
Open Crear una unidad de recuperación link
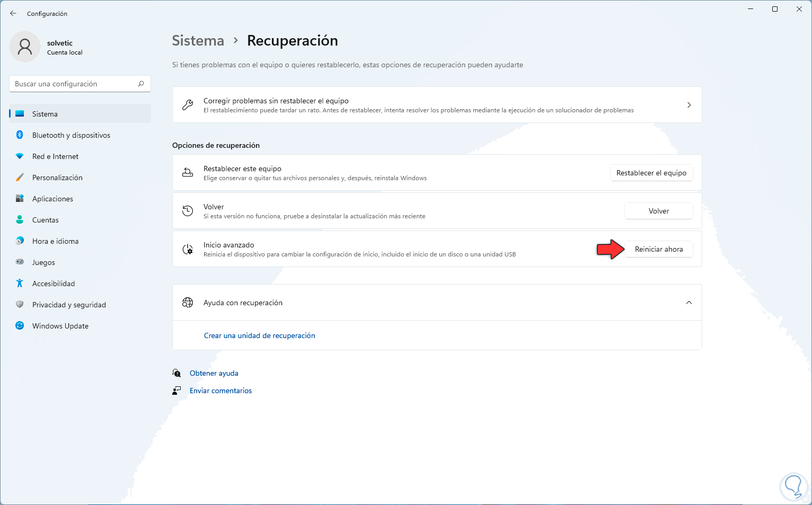tap(260, 335)
